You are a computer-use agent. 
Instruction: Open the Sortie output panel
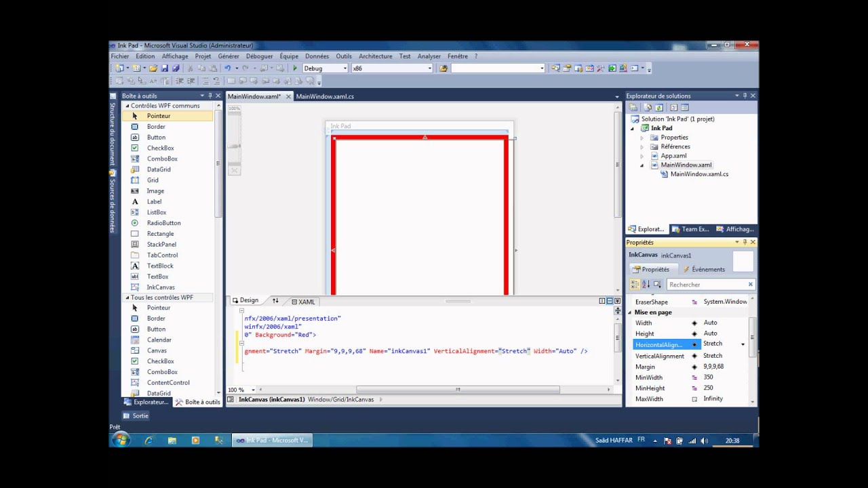(x=136, y=415)
